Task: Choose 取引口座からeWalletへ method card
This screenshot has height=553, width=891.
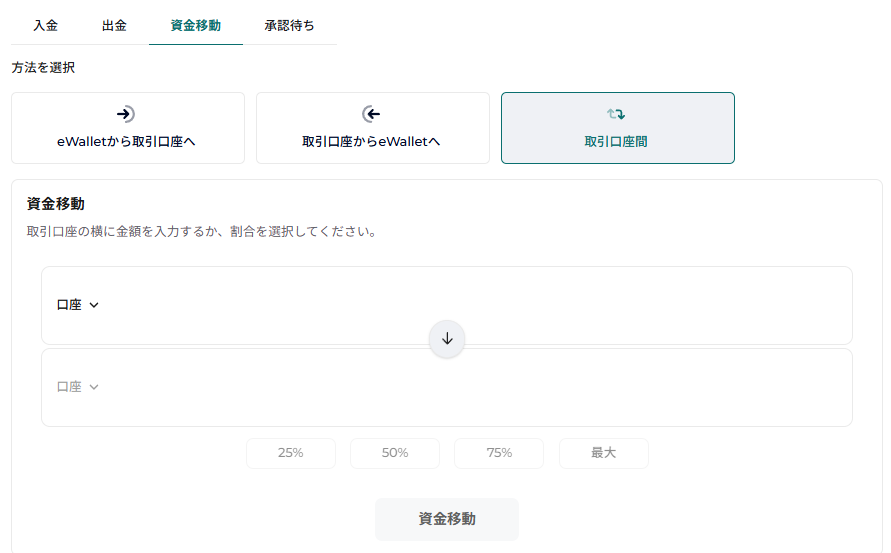Action: [x=373, y=128]
